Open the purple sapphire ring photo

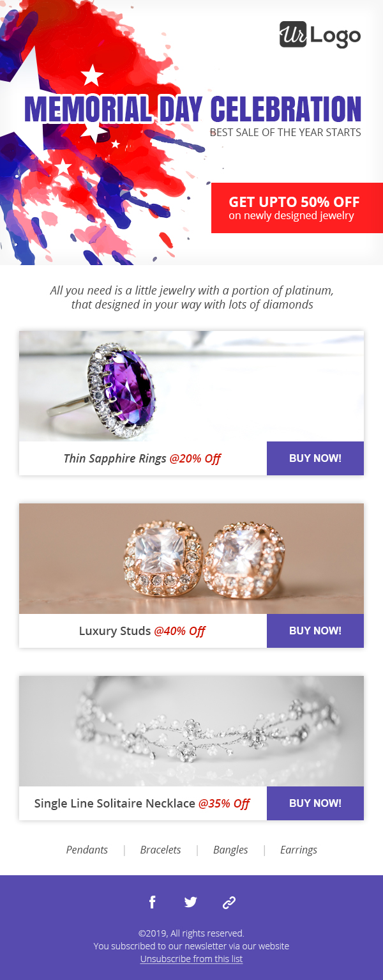point(191,386)
